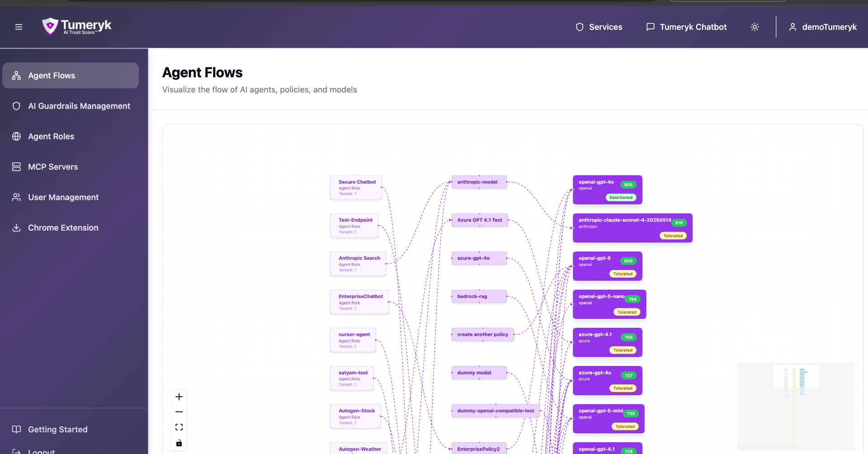Click the 855 trust score badge
Viewport: 868px width, 454px height.
628,184
